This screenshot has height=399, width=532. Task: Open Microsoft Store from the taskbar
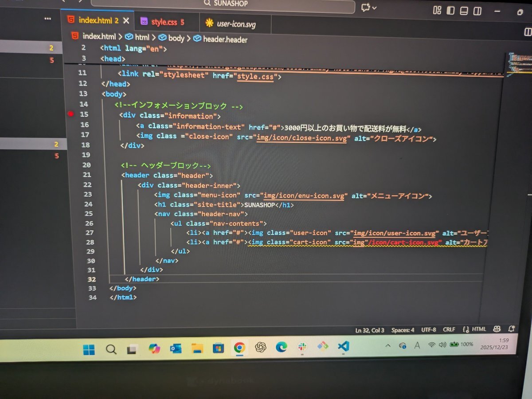pyautogui.click(x=218, y=348)
